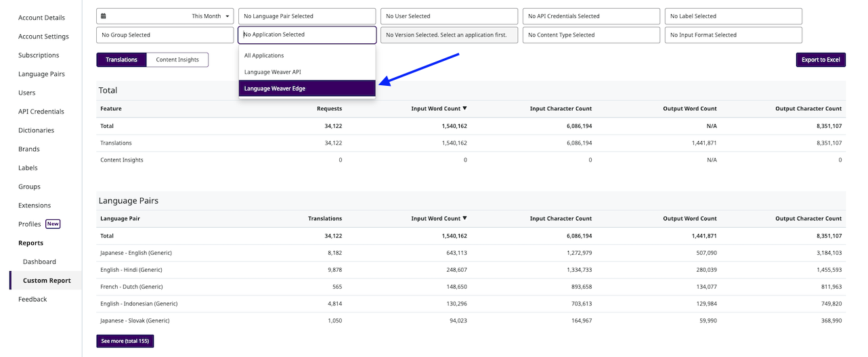Click the Requests column header

pos(329,109)
